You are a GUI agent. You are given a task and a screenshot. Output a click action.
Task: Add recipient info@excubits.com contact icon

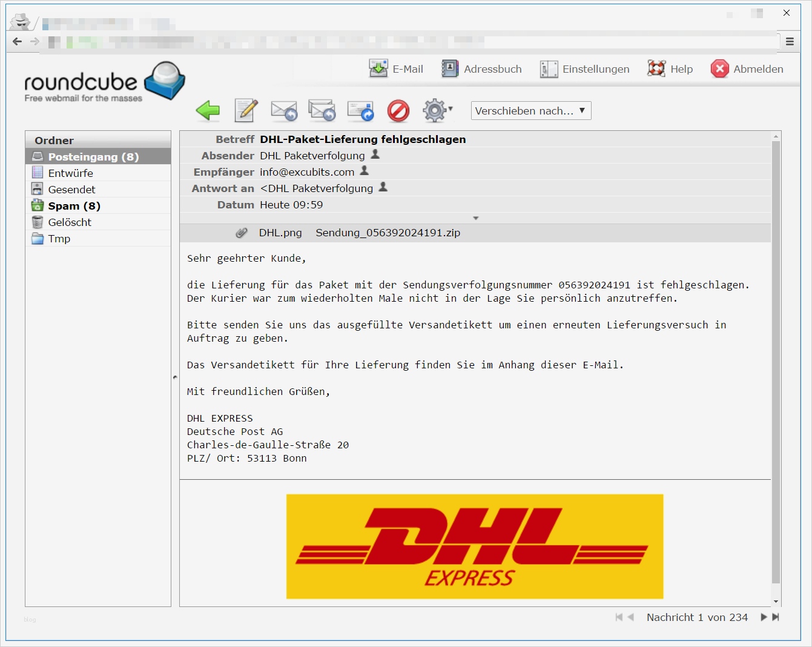(x=365, y=171)
